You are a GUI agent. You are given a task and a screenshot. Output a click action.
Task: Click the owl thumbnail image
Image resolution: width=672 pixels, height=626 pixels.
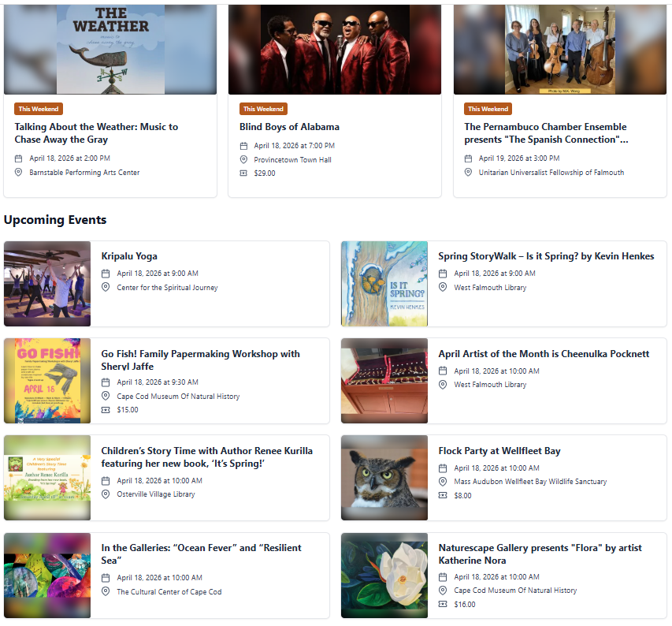[x=384, y=478]
